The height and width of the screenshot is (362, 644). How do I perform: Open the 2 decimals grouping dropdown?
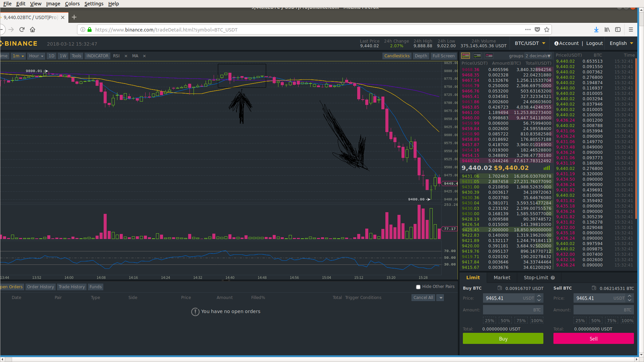538,56
